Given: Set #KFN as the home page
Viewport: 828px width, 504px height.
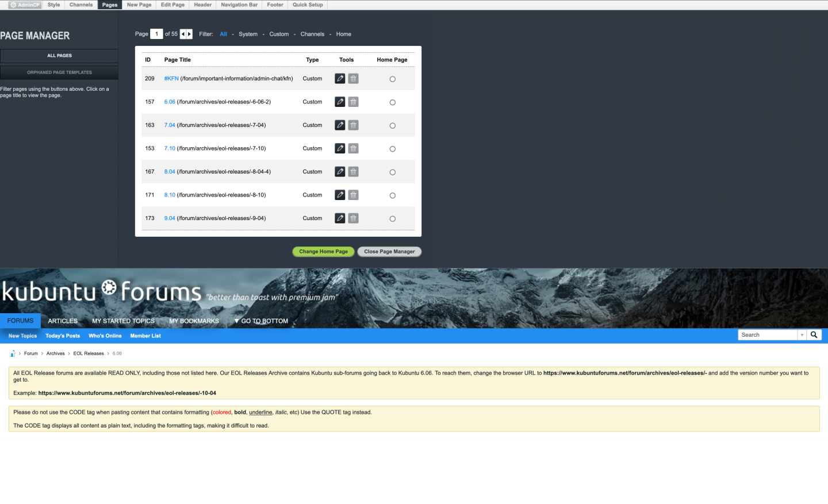Looking at the screenshot, I should coord(392,79).
